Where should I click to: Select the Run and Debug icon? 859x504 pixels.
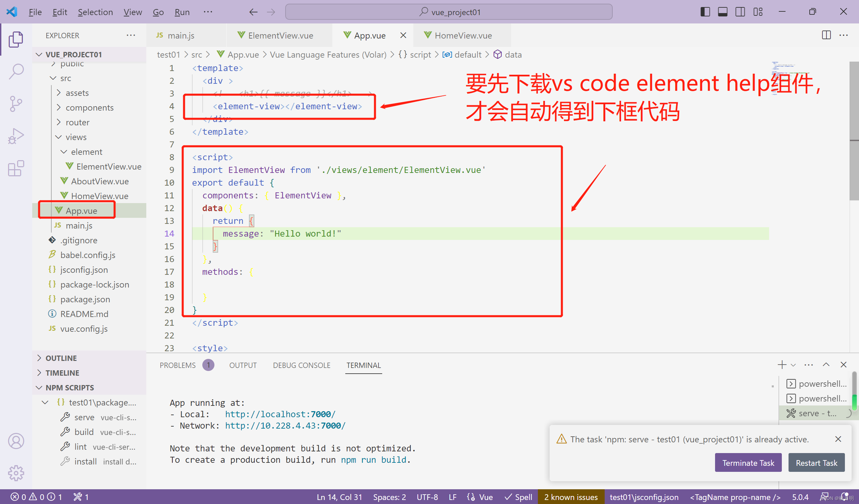point(16,135)
